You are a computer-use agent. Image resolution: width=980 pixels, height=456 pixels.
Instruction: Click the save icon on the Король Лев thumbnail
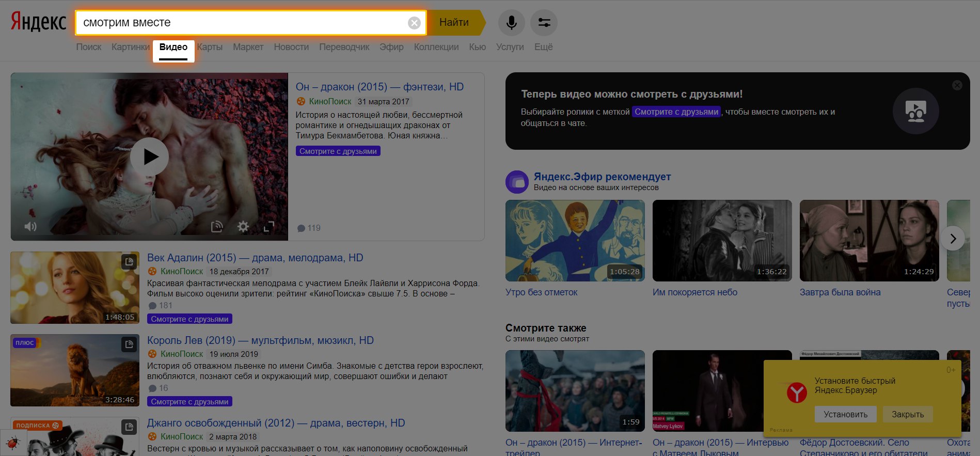coord(129,344)
